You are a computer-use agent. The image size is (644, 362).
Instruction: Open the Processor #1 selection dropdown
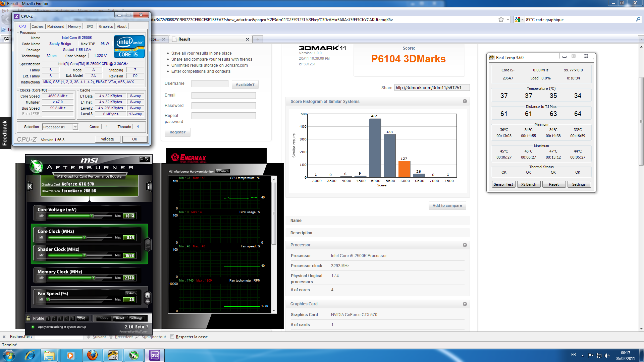pos(75,127)
